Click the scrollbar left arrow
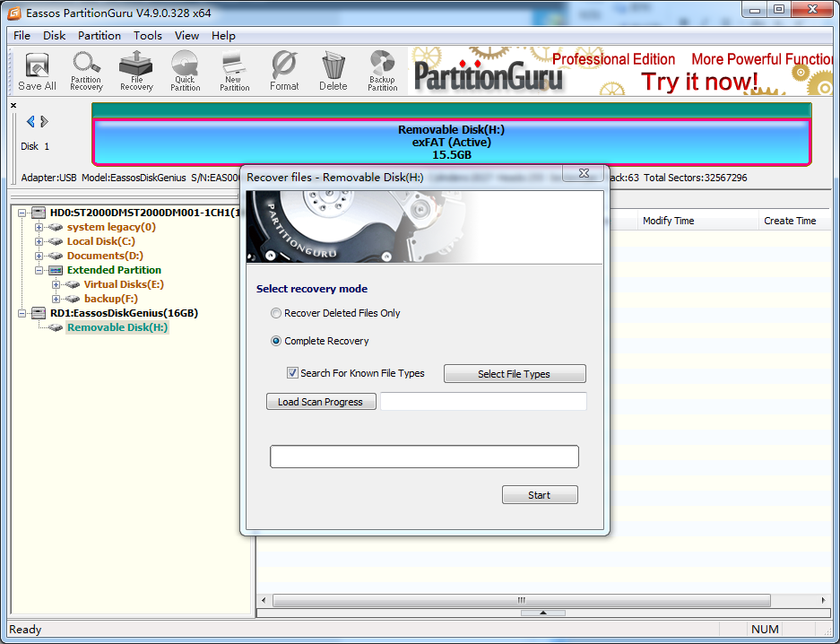840x644 pixels. [263, 601]
